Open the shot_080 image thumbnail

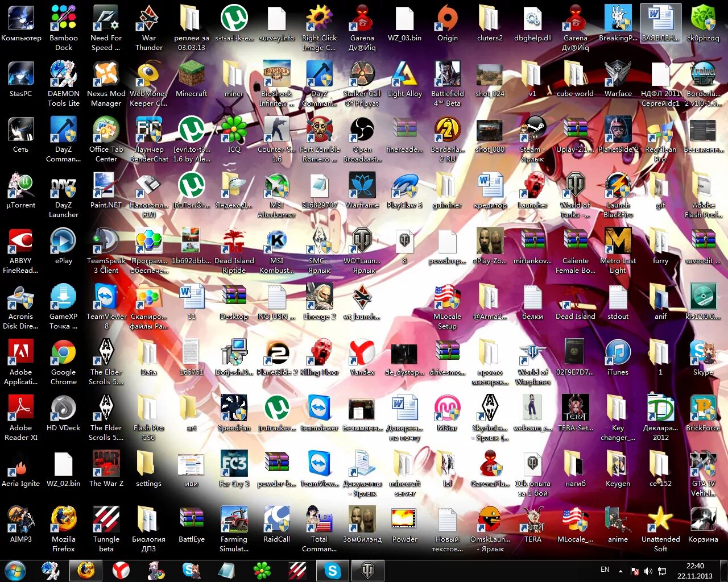pos(490,135)
